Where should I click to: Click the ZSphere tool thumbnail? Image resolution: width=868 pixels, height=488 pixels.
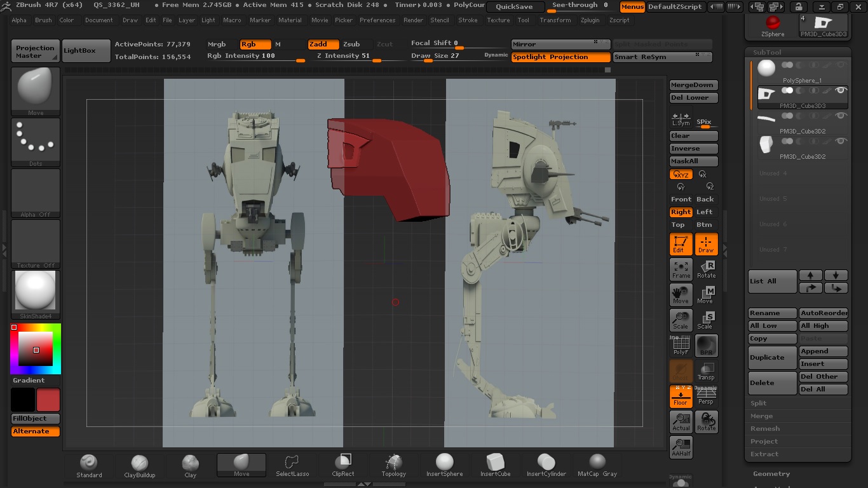(773, 25)
